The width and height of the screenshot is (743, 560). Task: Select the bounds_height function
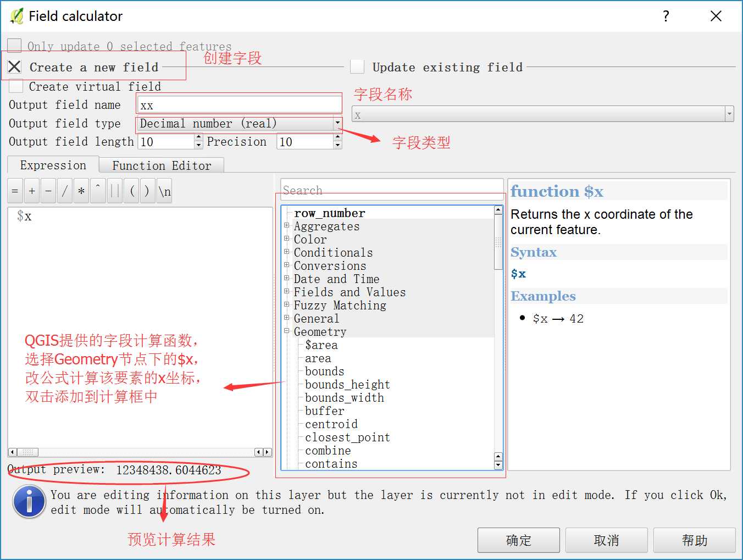coord(347,385)
